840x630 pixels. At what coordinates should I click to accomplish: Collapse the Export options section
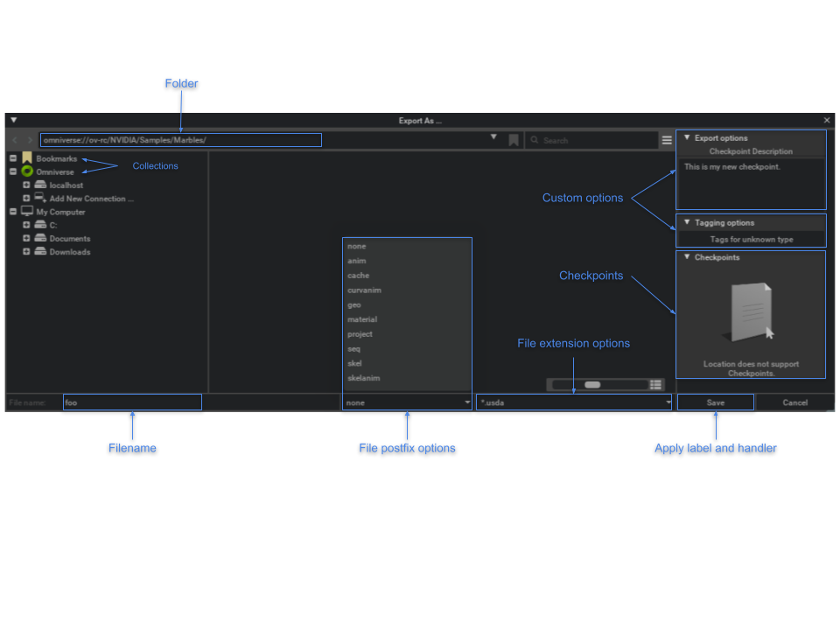tap(687, 137)
